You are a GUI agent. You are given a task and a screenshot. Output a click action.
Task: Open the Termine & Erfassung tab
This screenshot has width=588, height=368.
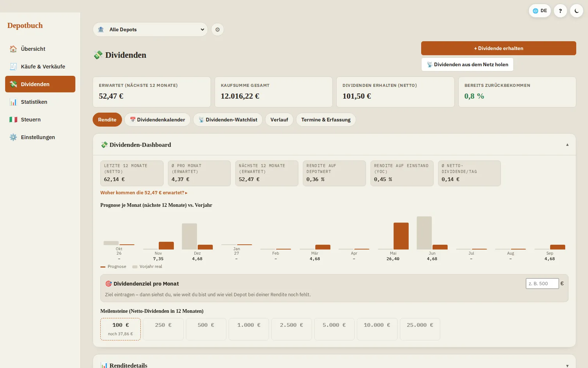(x=326, y=120)
